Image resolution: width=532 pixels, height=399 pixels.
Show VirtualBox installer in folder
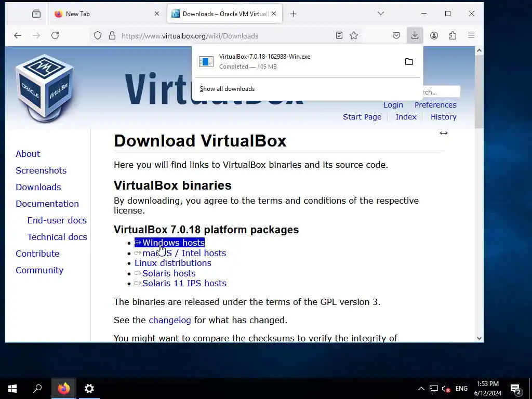click(409, 62)
